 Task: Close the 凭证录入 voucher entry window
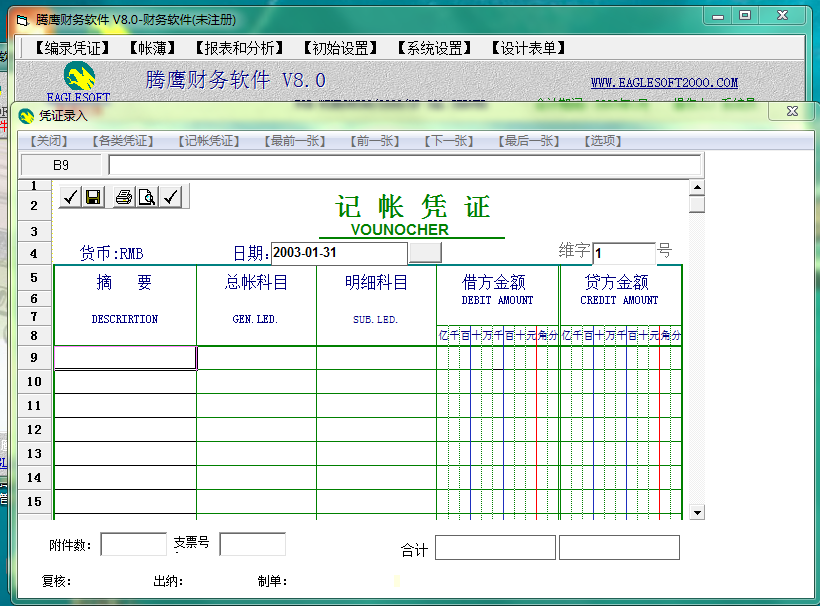coord(792,111)
